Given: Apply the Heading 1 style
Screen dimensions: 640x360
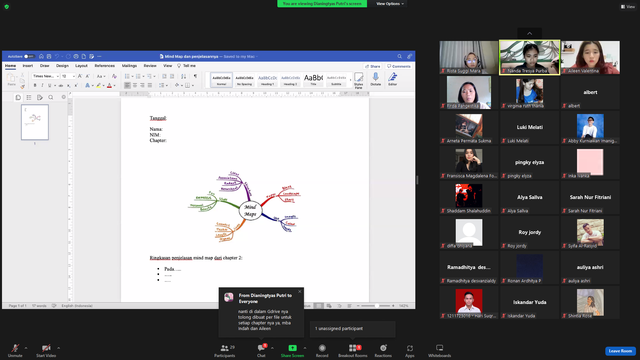Looking at the screenshot, I should pos(267,80).
